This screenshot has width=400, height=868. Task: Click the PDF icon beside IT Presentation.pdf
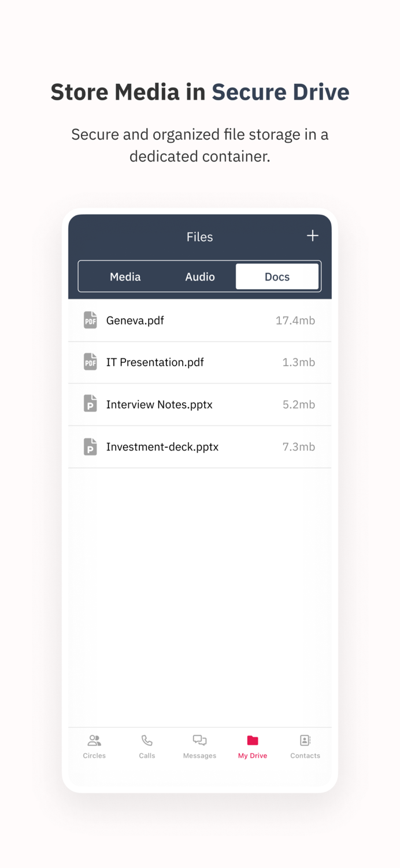click(x=90, y=362)
